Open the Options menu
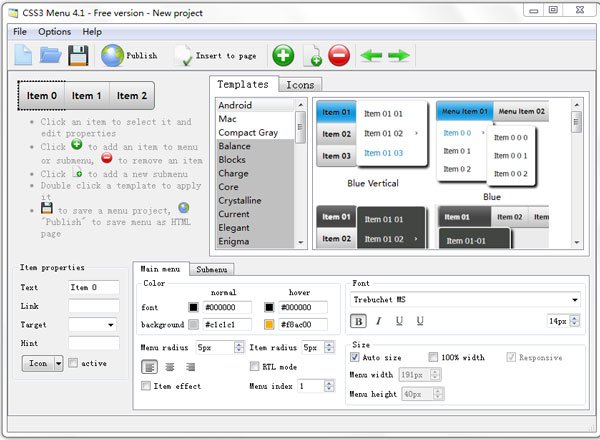 (54, 32)
